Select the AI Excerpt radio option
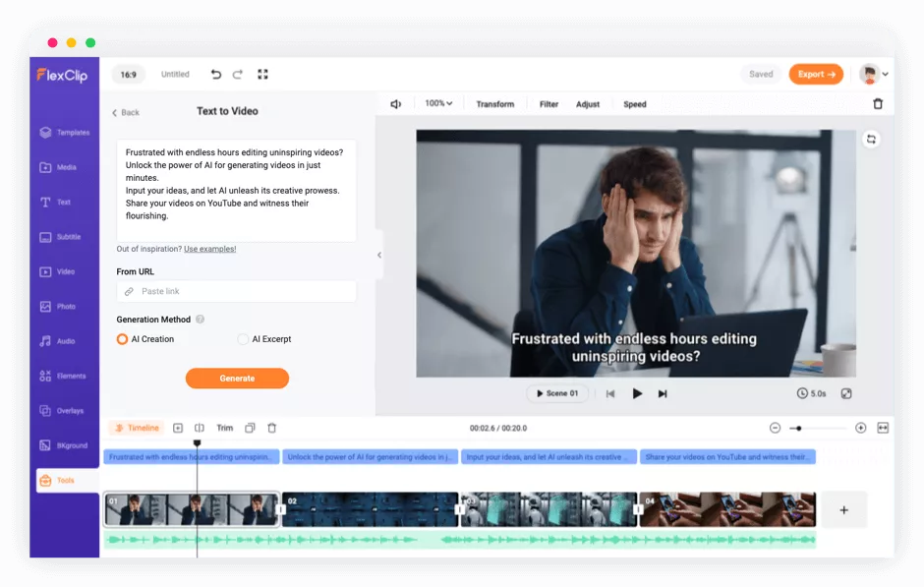The height and width of the screenshot is (587, 924). [243, 339]
